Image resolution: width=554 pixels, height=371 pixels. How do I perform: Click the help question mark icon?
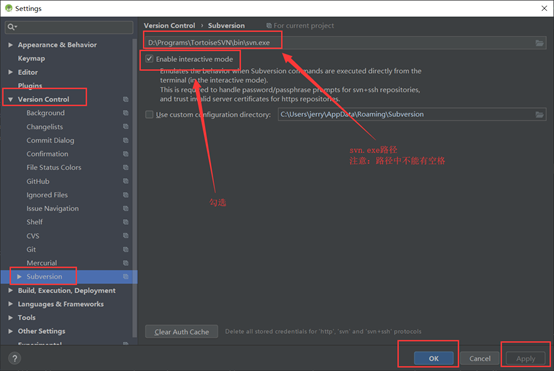pyautogui.click(x=14, y=358)
